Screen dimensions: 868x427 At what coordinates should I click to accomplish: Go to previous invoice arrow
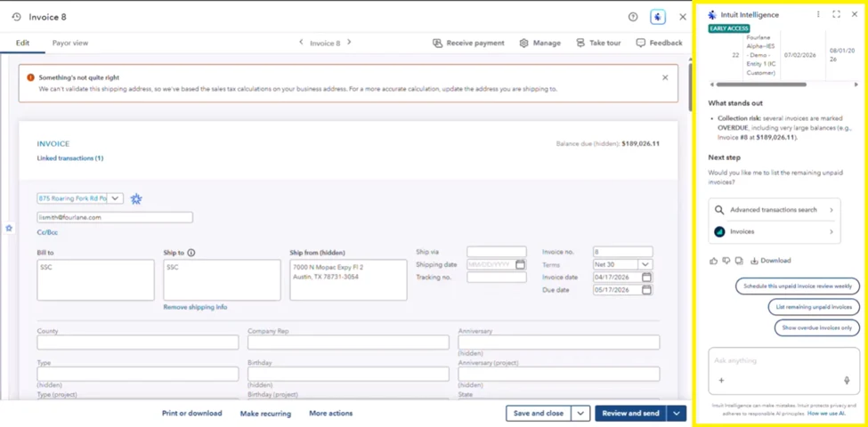coord(301,42)
